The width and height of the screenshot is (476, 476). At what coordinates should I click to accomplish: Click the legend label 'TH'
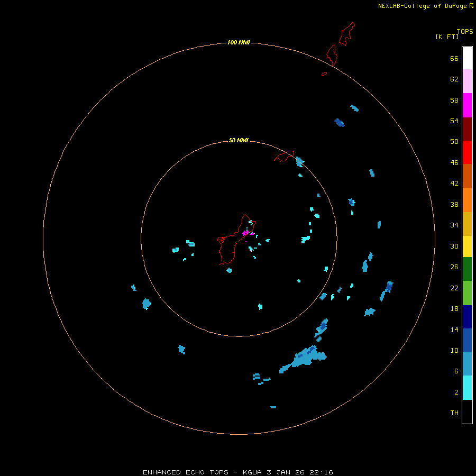454,413
